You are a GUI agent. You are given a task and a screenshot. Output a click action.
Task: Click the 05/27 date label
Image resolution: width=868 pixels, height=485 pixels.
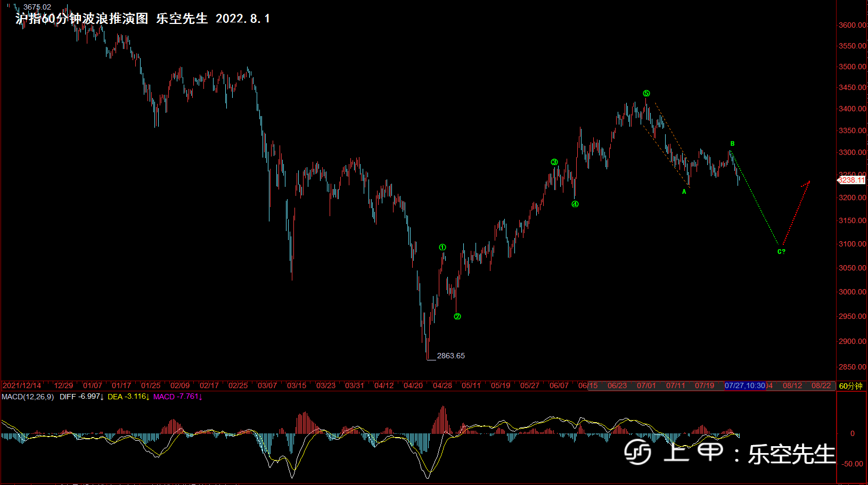[x=530, y=385]
